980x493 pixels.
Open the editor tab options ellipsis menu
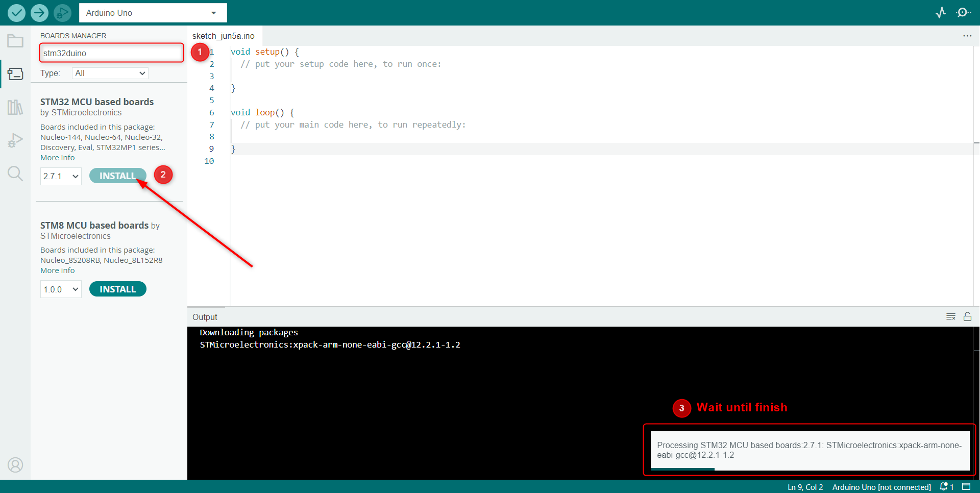[967, 36]
